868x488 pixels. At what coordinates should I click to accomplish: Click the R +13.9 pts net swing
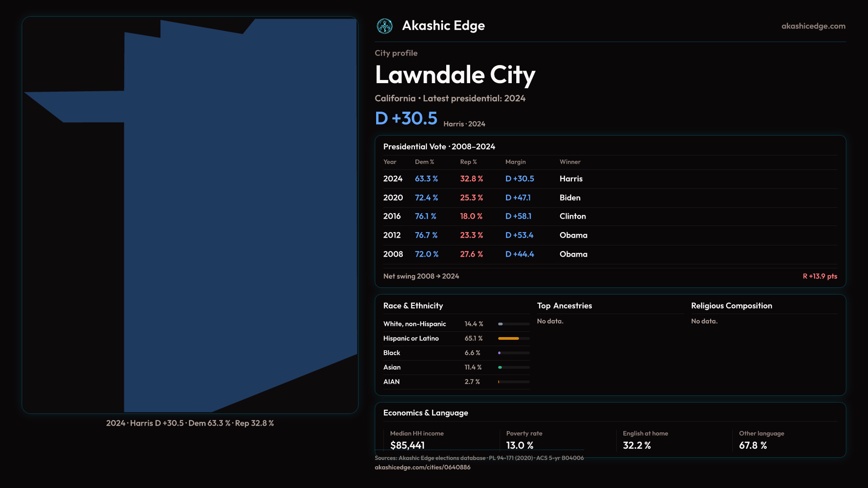(819, 276)
